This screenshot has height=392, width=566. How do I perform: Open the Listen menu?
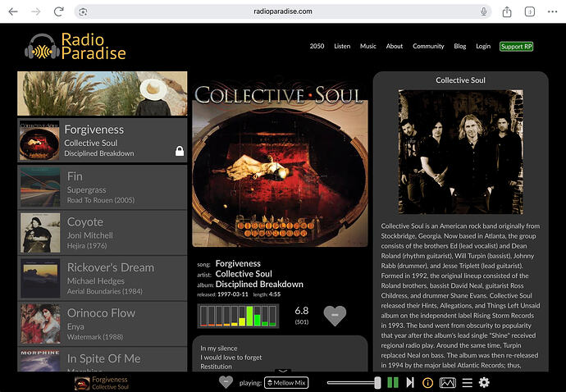(342, 46)
